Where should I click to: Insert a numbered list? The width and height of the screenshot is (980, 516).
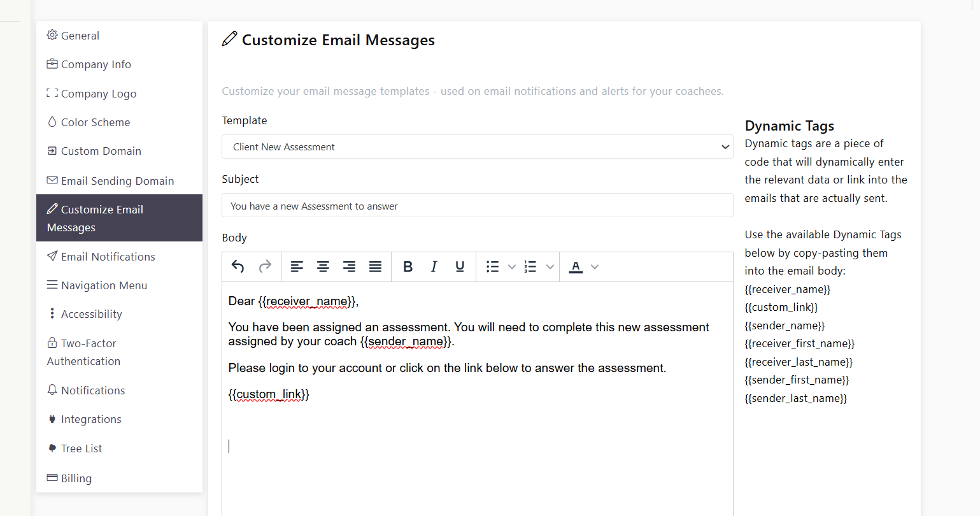pos(530,267)
